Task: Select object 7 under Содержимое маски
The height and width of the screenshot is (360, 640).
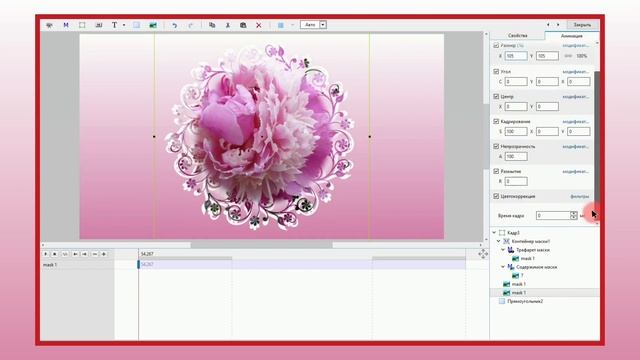Action: 518,276
